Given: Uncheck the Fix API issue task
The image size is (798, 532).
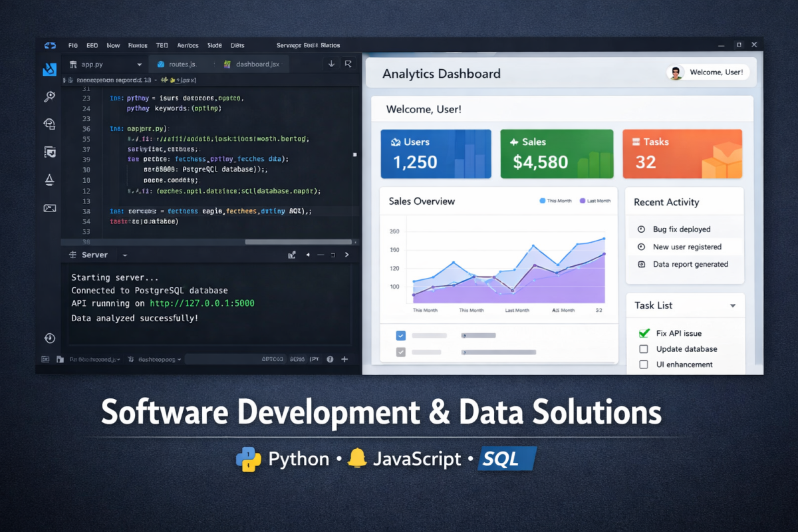Looking at the screenshot, I should pyautogui.click(x=644, y=333).
